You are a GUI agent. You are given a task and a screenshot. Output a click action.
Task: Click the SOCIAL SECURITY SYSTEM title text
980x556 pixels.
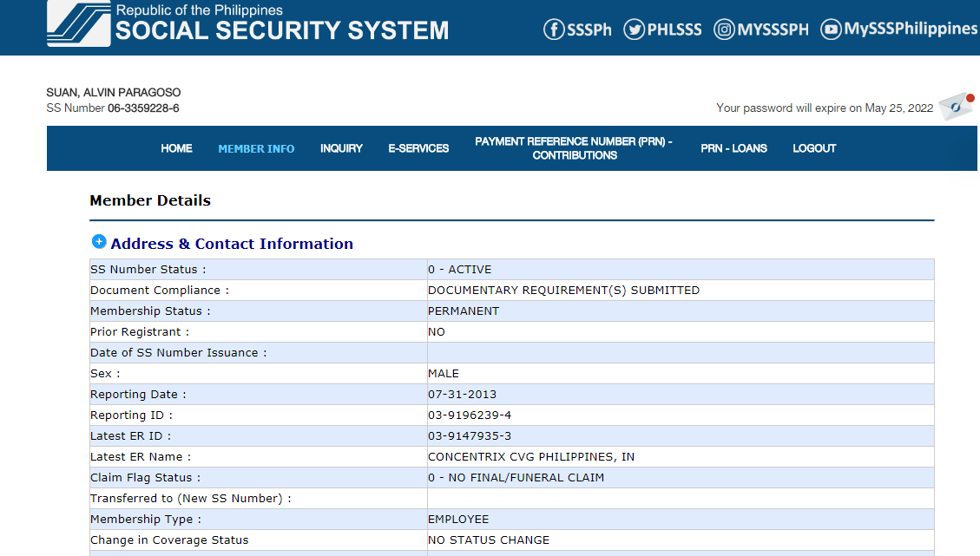(282, 31)
